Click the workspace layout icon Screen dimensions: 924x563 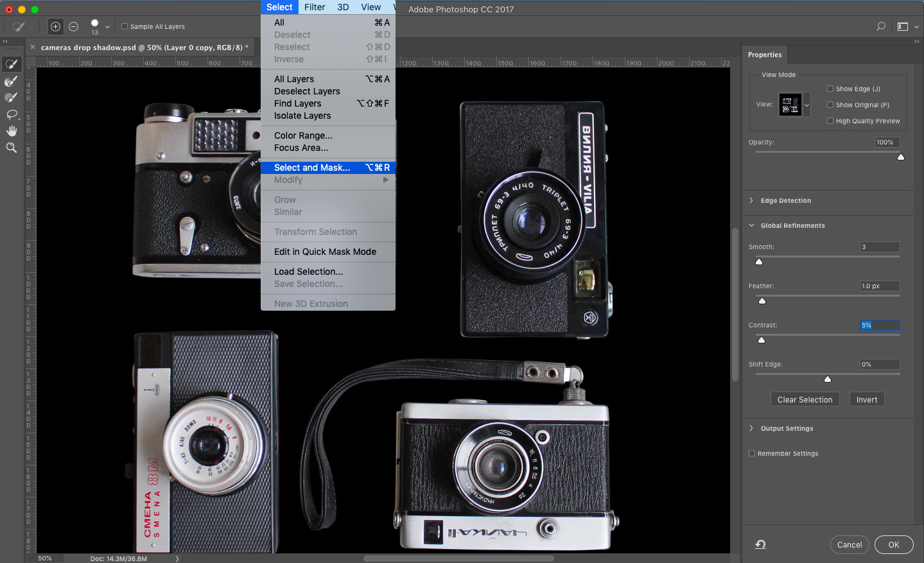[903, 27]
